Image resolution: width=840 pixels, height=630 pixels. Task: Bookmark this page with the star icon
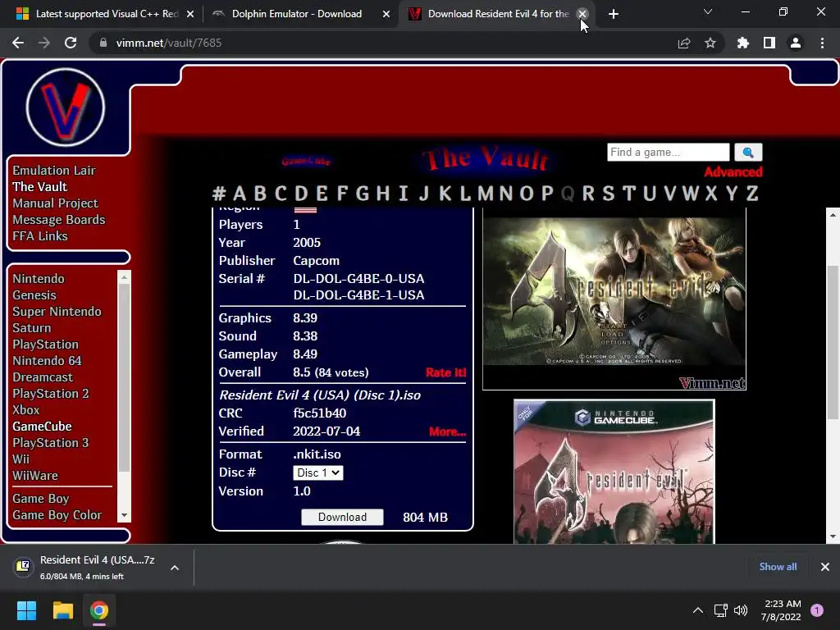(710, 43)
